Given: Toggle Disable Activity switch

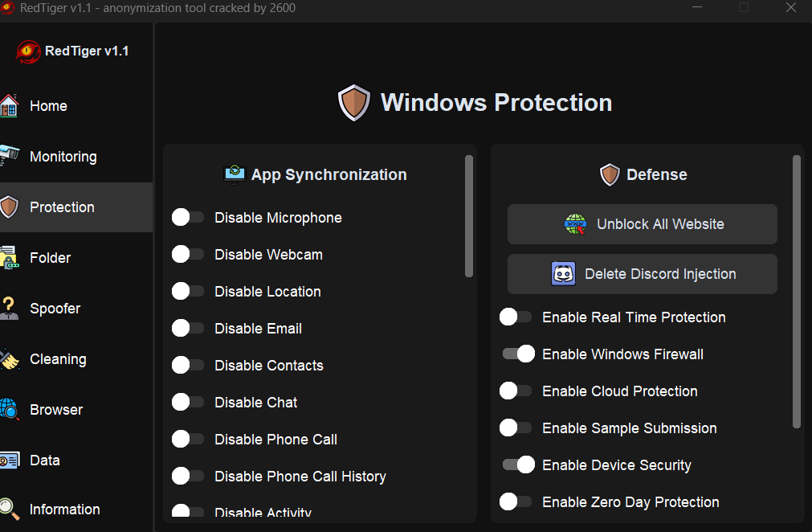Looking at the screenshot, I should 187,511.
